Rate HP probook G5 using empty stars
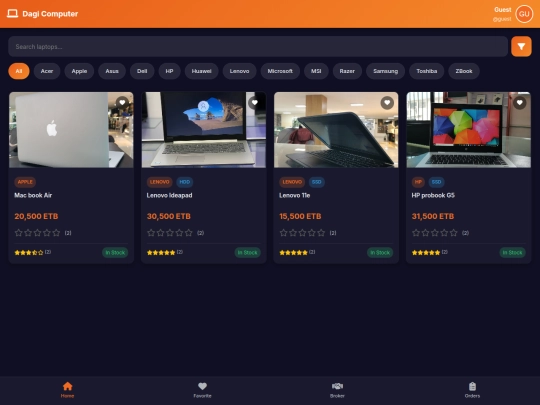This screenshot has width=540, height=405. [x=435, y=233]
